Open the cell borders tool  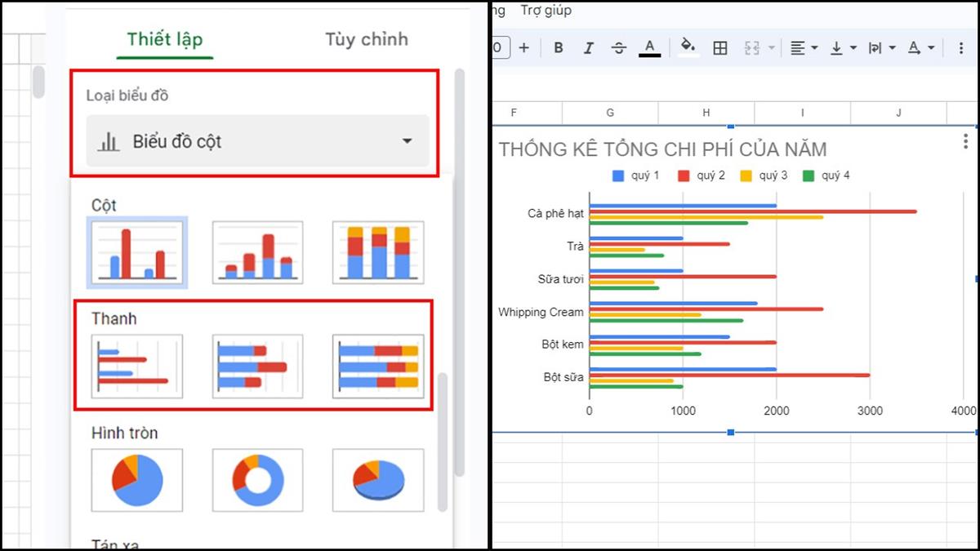(x=719, y=48)
